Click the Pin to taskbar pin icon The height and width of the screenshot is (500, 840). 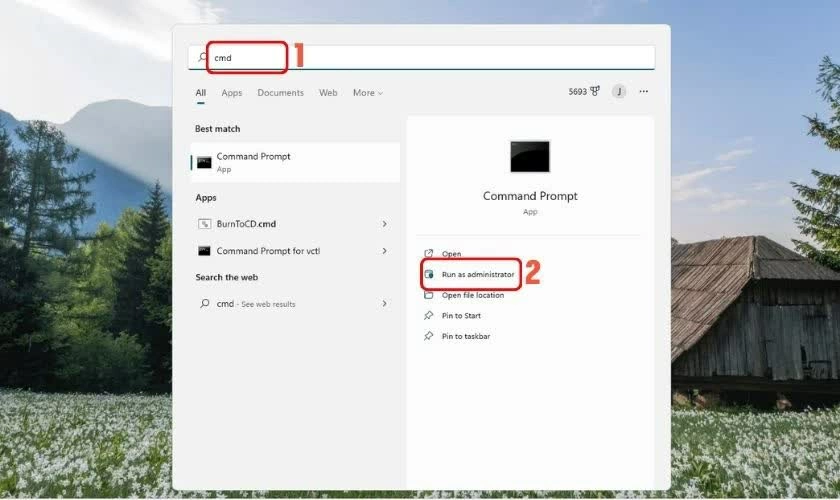[429, 337]
